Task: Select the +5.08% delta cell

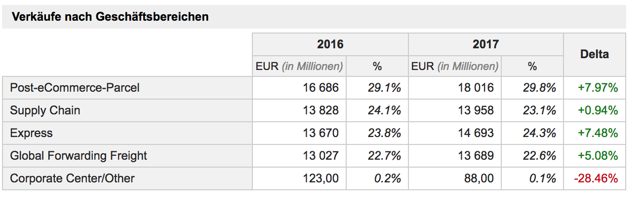Action: [598, 156]
